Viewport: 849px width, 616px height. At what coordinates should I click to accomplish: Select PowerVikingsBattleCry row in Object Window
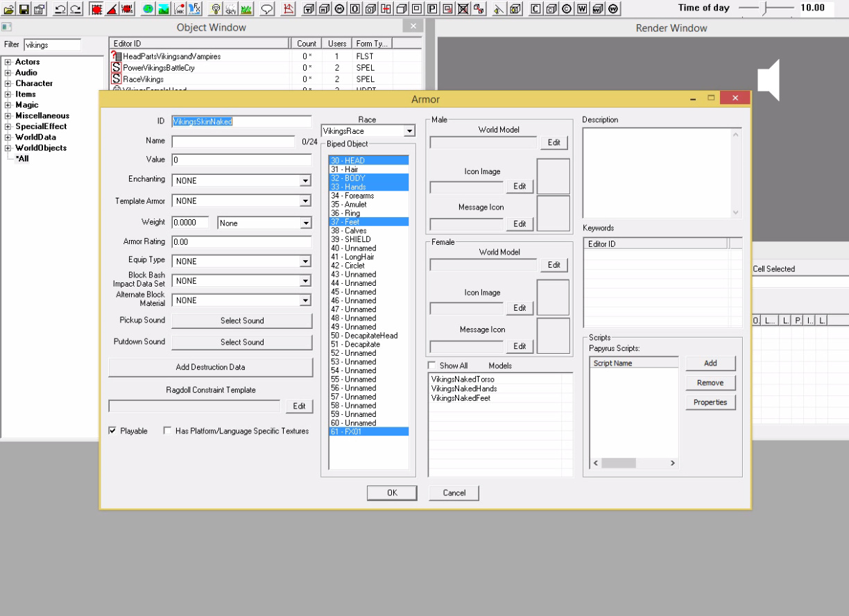click(x=266, y=68)
